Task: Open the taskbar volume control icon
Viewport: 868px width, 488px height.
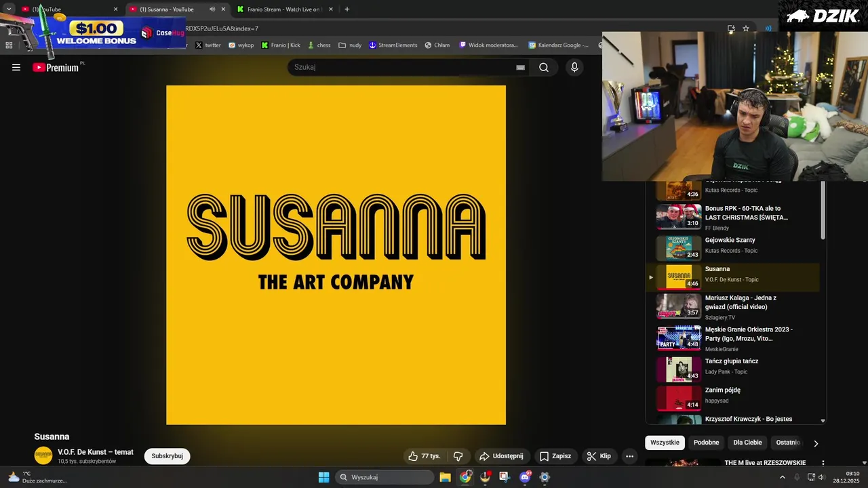Action: point(821,477)
